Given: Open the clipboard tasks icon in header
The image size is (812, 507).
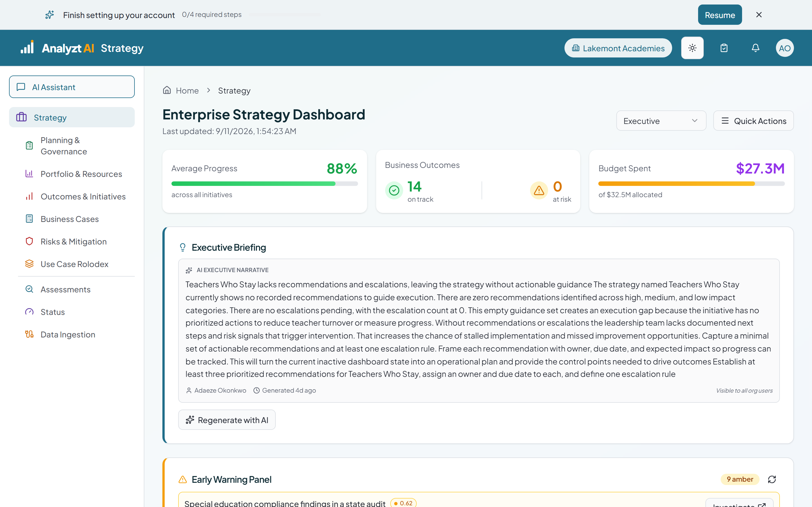Looking at the screenshot, I should (724, 48).
